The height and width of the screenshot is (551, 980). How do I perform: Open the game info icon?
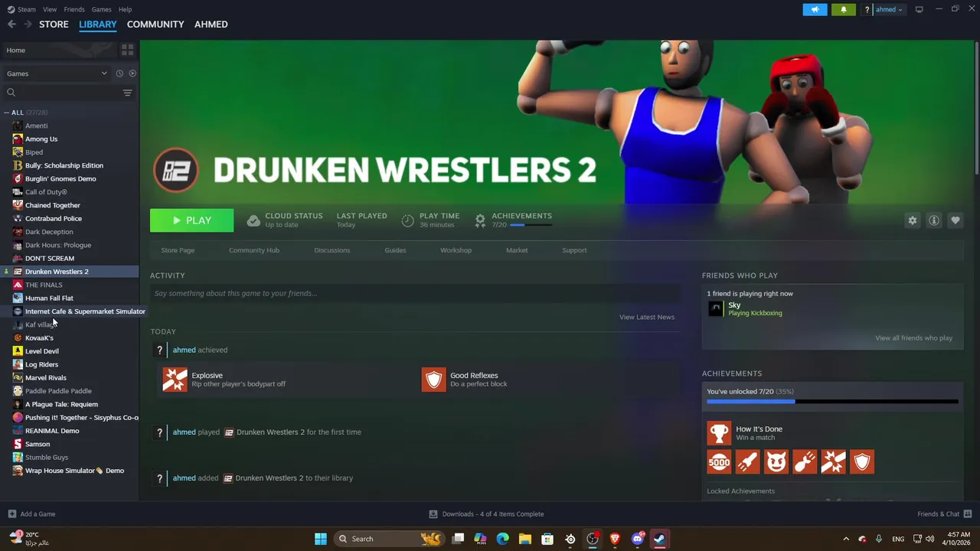(934, 220)
